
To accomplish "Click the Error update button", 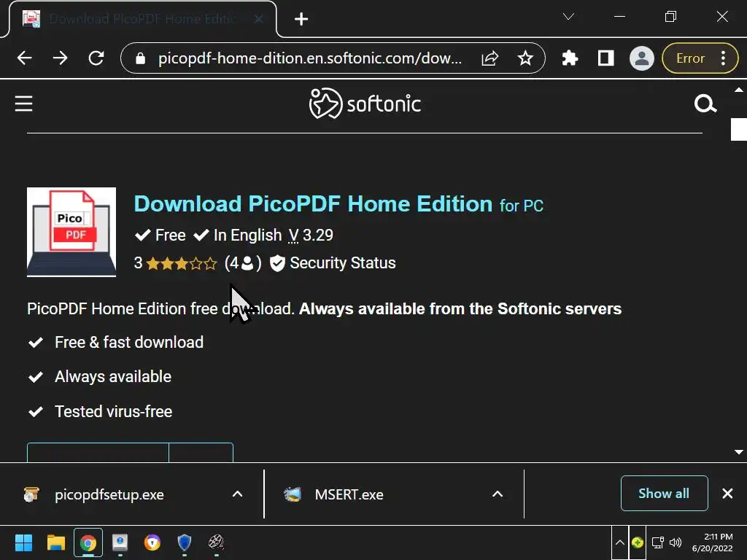I will click(x=690, y=58).
